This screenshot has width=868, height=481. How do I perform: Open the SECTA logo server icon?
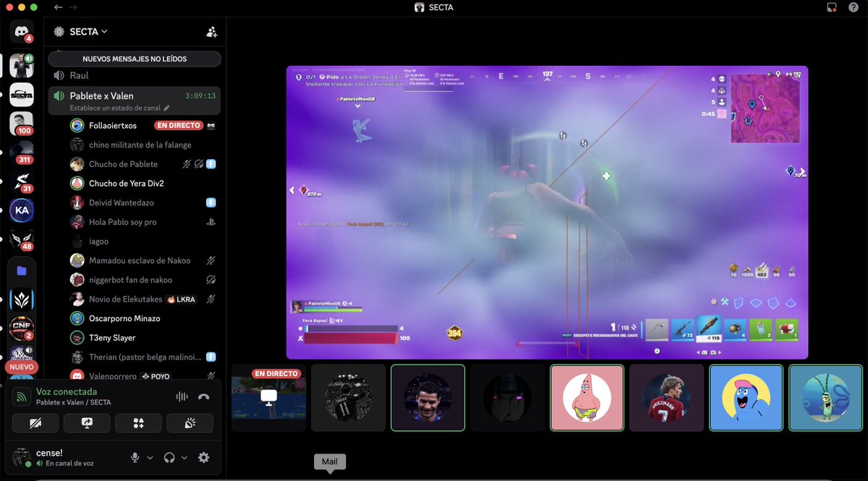[x=22, y=94]
